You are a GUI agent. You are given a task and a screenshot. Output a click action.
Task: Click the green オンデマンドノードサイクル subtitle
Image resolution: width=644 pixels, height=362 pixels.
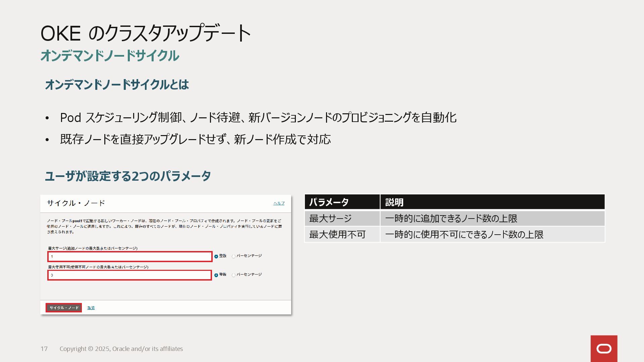110,56
